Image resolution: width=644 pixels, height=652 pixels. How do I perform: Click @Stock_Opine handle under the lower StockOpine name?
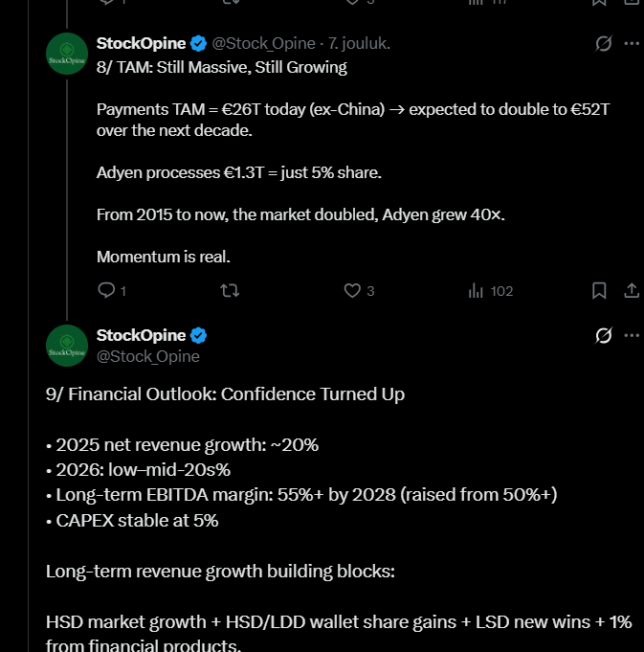(x=148, y=356)
